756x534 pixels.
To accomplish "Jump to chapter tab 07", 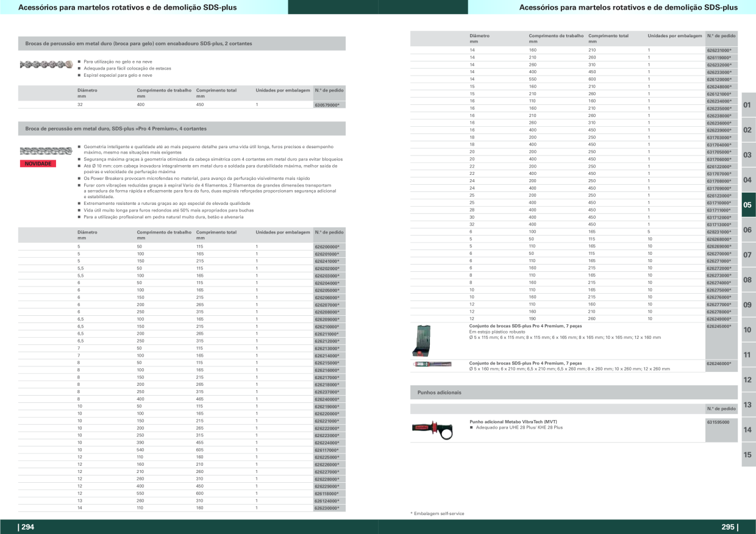I will coord(748,255).
